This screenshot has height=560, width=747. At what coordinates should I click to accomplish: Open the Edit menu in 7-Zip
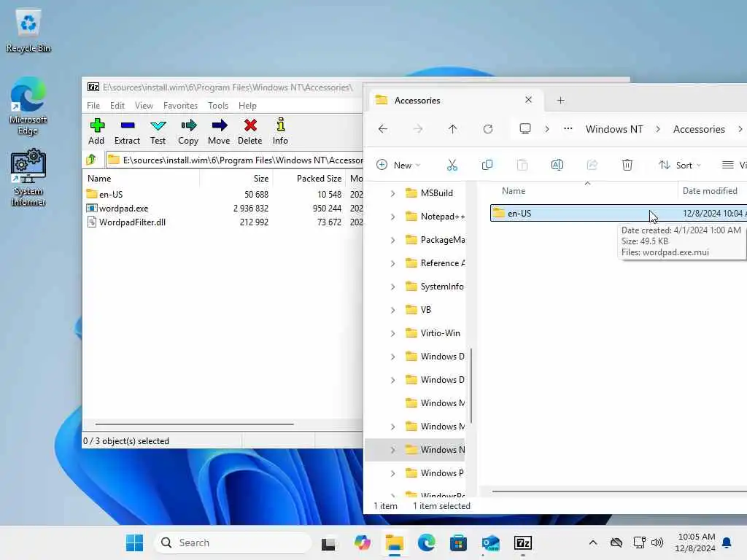117,106
